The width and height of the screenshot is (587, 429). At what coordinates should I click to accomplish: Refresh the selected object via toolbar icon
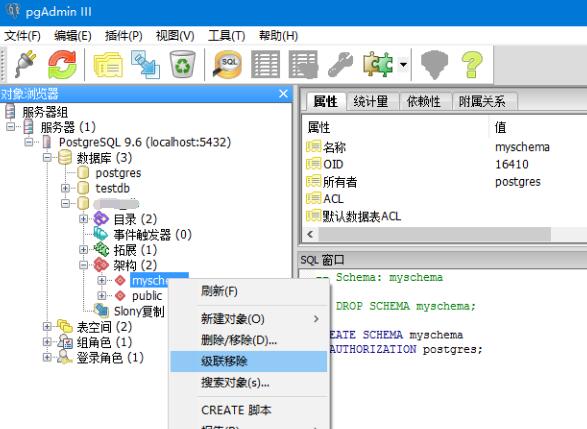pyautogui.click(x=62, y=64)
